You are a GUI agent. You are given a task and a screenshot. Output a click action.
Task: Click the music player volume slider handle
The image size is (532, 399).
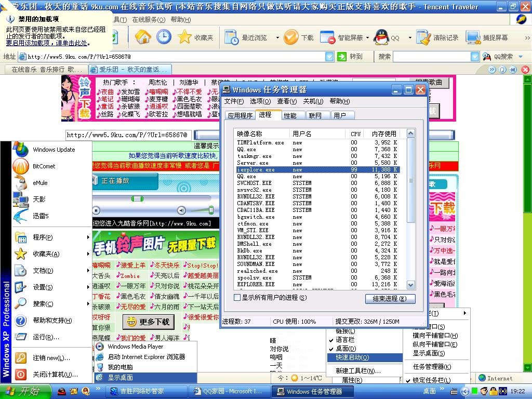coord(211,210)
